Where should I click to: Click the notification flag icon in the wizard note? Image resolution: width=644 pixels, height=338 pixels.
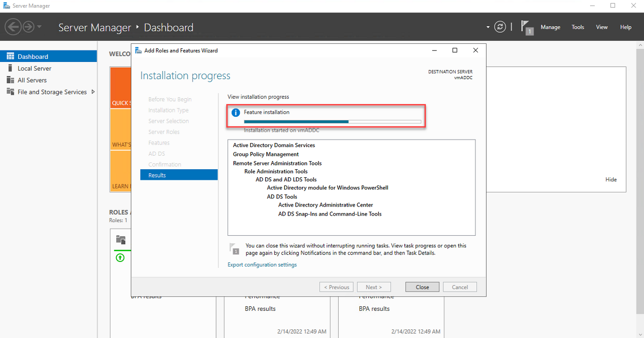pyautogui.click(x=234, y=248)
